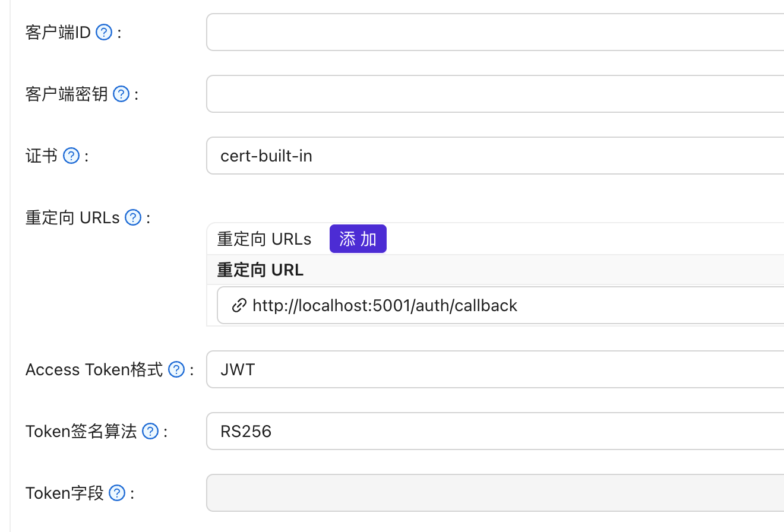The image size is (784, 532).
Task: Click help icon next to Access Token格式
Action: click(176, 369)
